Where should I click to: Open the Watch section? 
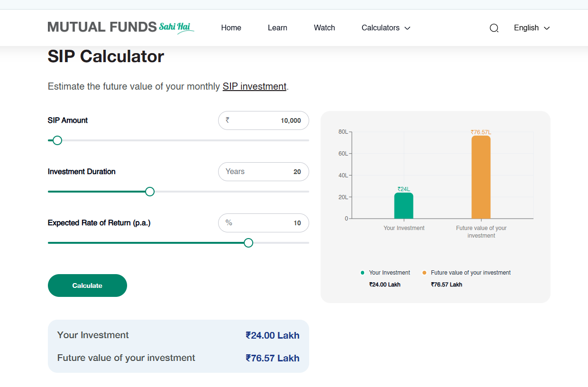tap(324, 28)
